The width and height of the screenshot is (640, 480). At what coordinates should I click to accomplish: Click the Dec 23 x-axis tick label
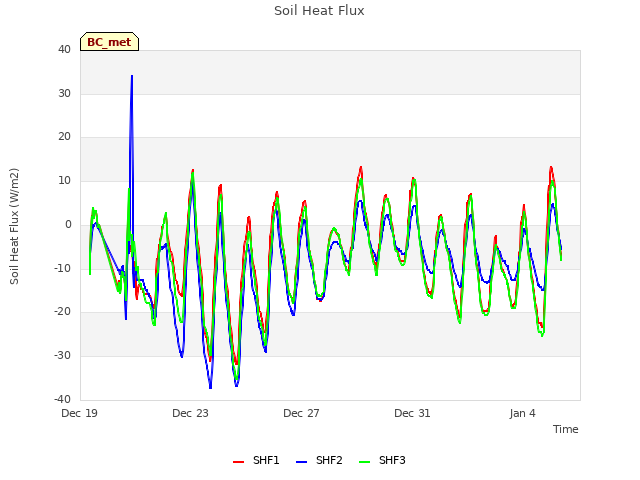(x=190, y=413)
